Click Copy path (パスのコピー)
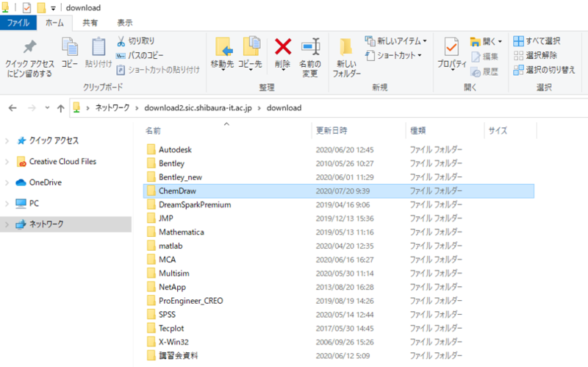Viewport: 588px width, 367px height. (140, 56)
